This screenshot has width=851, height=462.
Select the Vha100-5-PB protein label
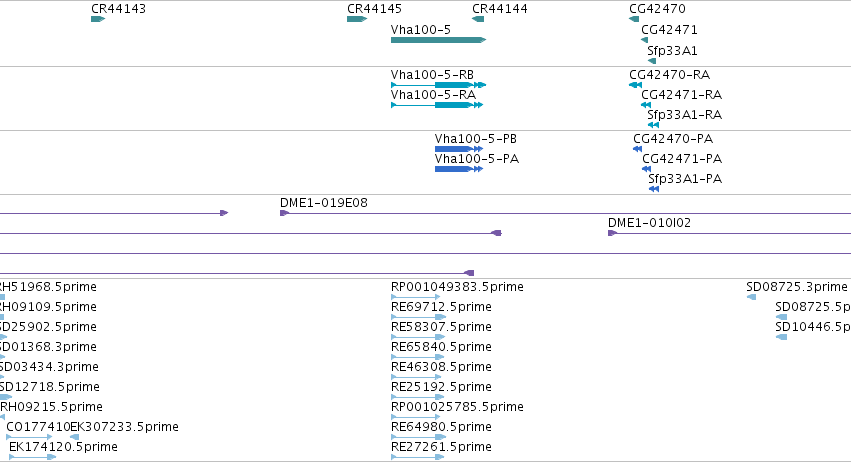click(475, 139)
